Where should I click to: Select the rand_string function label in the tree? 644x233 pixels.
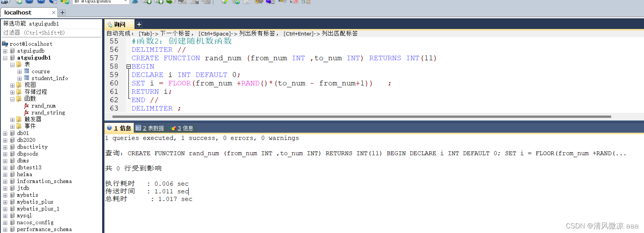(48, 112)
